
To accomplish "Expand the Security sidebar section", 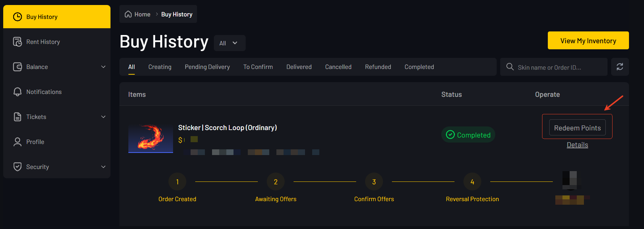I will coord(103,167).
